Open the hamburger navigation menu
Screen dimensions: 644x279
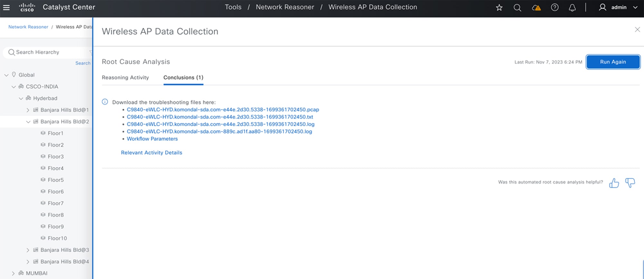tap(6, 7)
